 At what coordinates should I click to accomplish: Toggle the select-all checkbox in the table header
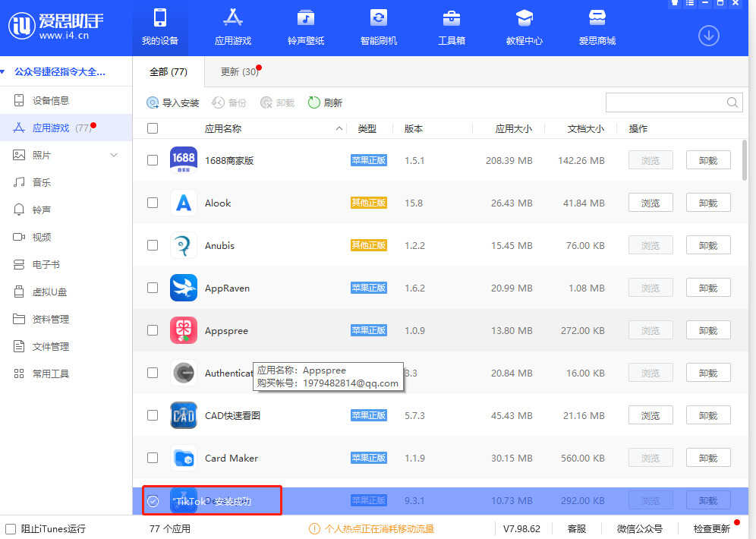[x=153, y=128]
